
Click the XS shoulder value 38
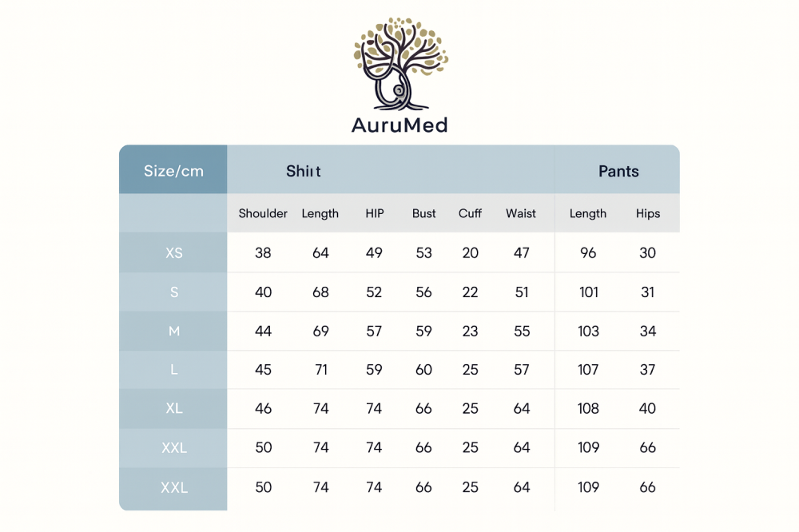(263, 253)
